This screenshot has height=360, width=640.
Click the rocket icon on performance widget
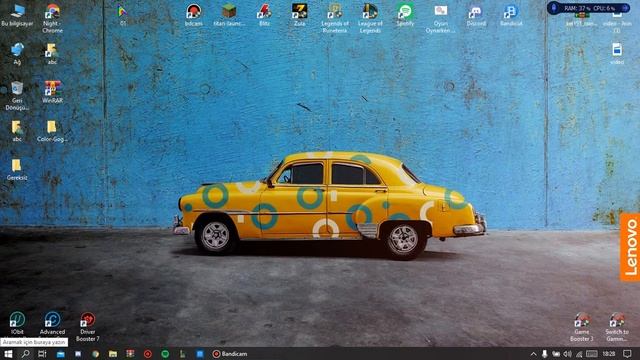coord(554,8)
